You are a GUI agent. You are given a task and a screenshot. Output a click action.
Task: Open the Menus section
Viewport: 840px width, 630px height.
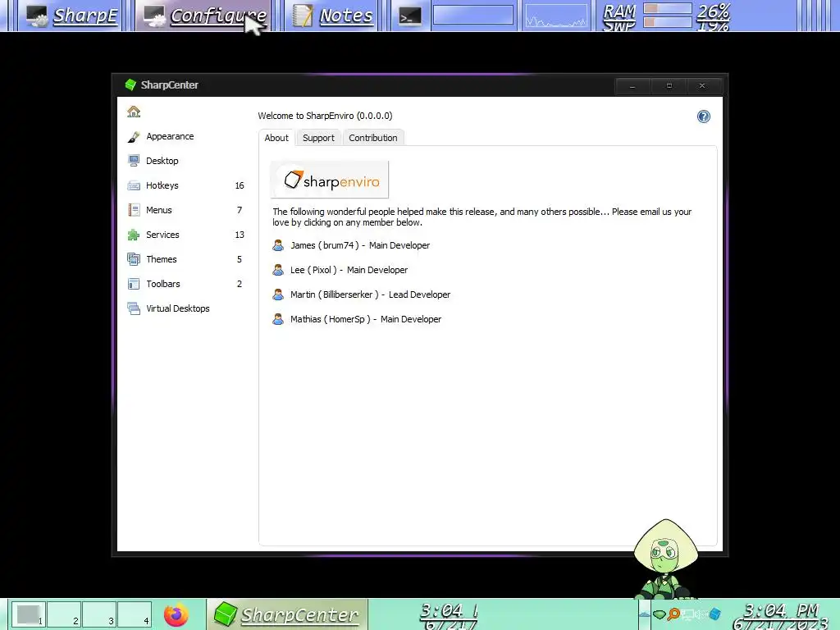click(158, 210)
